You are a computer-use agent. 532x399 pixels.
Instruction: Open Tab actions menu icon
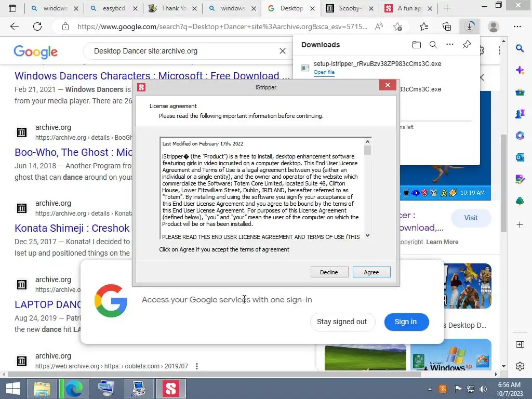12,8
